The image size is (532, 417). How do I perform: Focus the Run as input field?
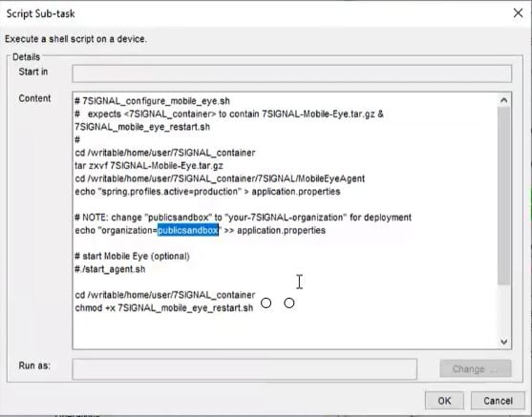click(245, 369)
